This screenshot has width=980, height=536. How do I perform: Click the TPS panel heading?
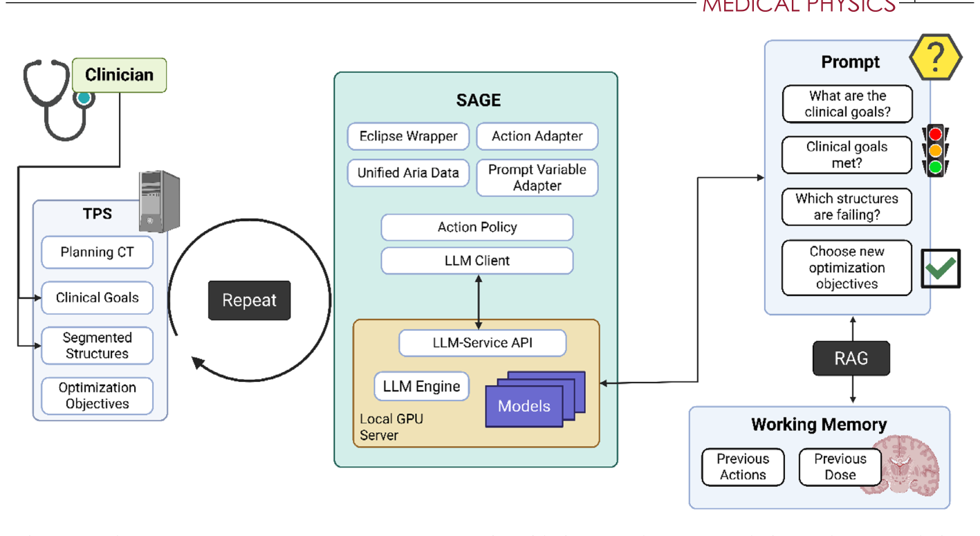[x=98, y=214]
